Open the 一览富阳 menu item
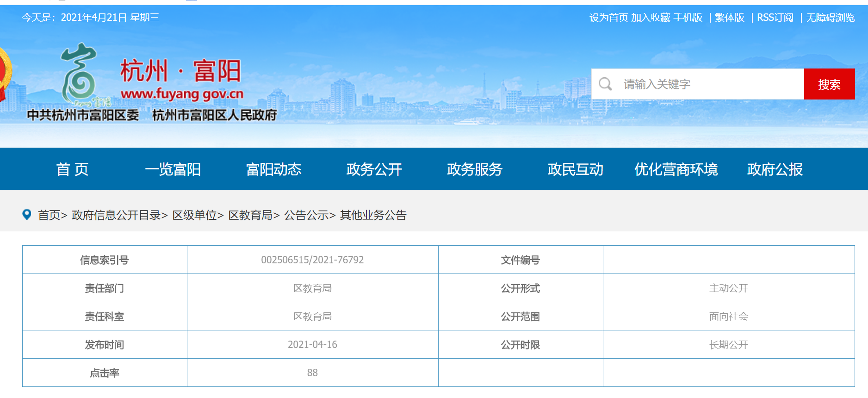The image size is (868, 398). point(173,169)
